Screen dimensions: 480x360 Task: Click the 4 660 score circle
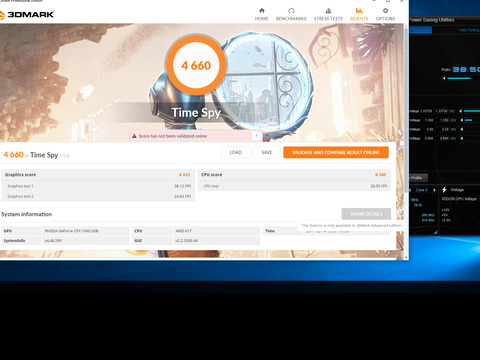pyautogui.click(x=196, y=65)
